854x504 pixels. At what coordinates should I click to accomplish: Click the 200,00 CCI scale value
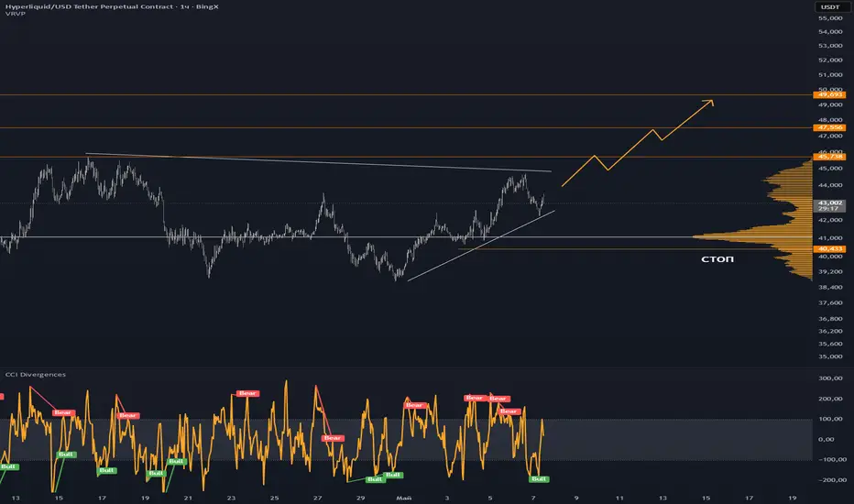tap(830, 399)
